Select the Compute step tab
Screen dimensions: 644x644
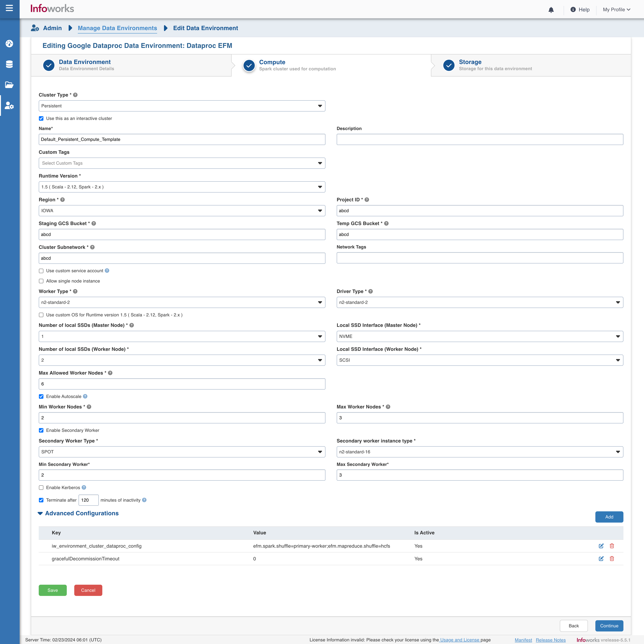tap(331, 65)
